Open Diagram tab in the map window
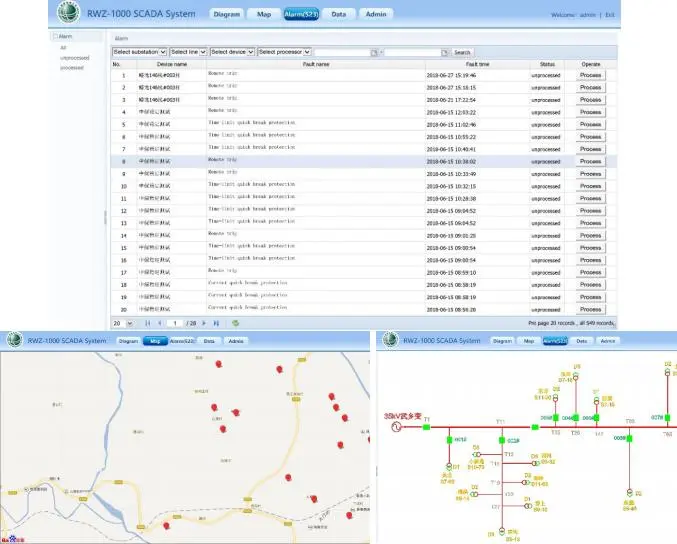 coord(128,341)
